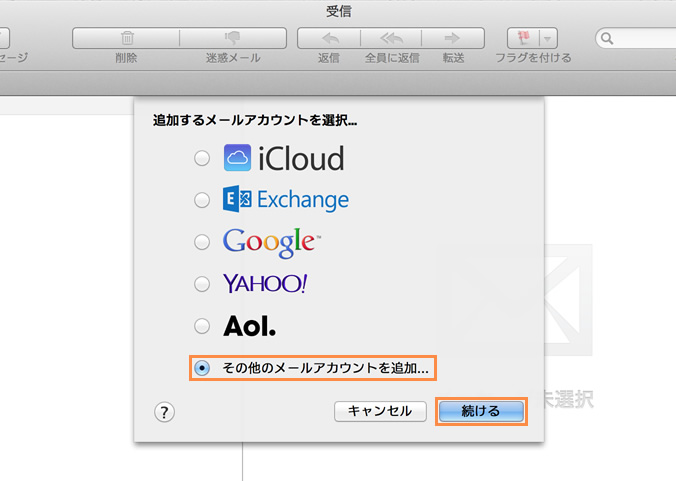This screenshot has width=676, height=481.
Task: Click the Forward arrow toolbar icon
Action: 453,39
